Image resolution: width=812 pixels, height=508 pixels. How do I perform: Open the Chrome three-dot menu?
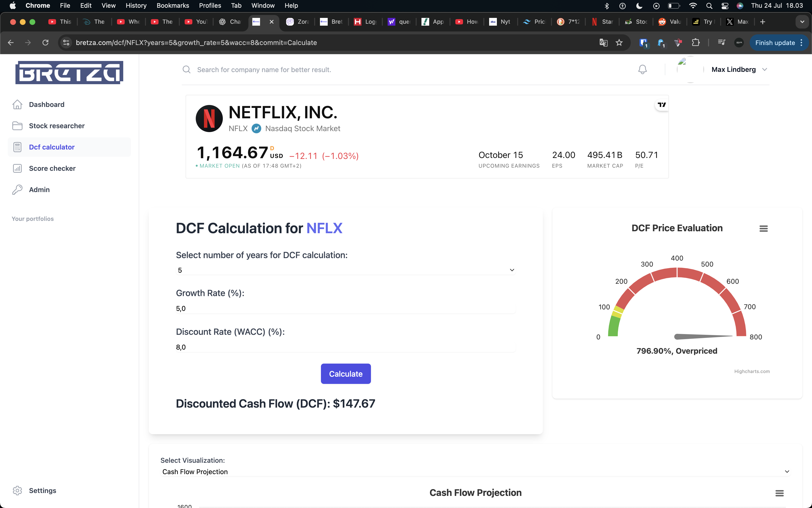click(x=802, y=43)
